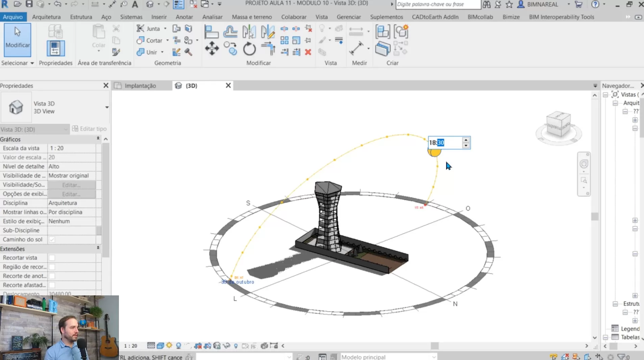Click the red Delete icon
Image resolution: width=644 pixels, height=360 pixels.
[308, 52]
